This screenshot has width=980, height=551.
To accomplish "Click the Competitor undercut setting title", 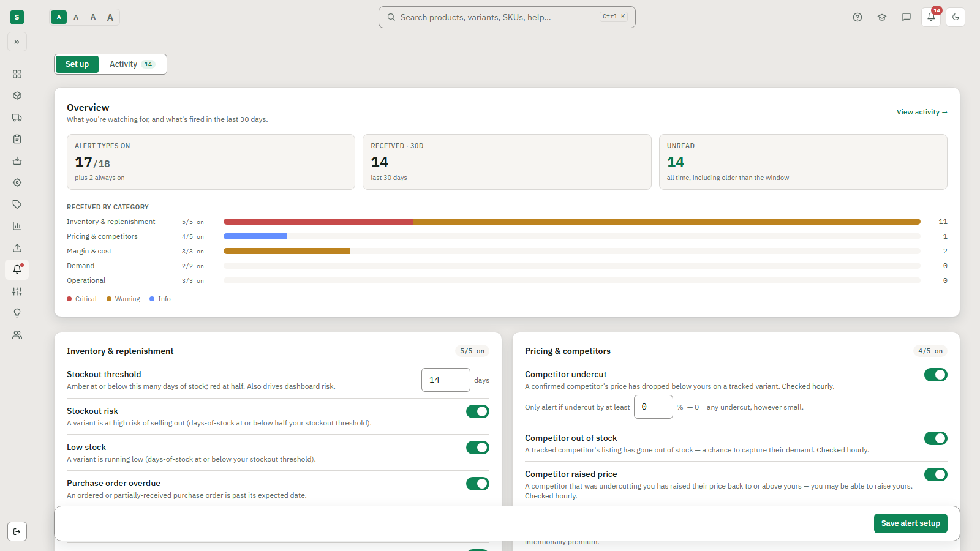I will pyautogui.click(x=566, y=374).
